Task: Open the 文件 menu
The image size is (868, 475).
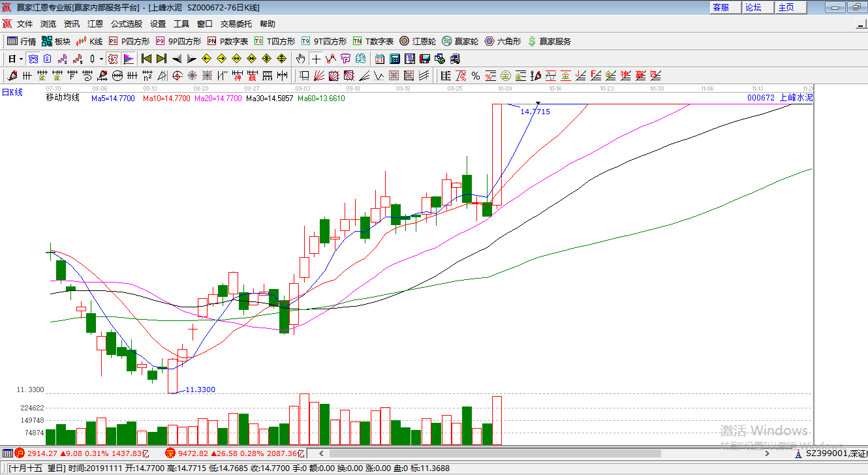Action: pyautogui.click(x=25, y=24)
